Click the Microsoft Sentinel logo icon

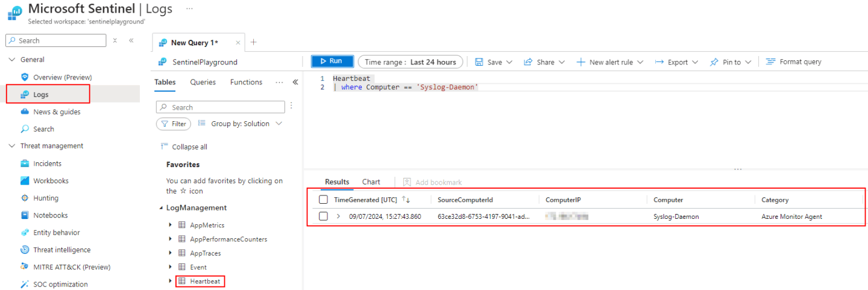[14, 13]
